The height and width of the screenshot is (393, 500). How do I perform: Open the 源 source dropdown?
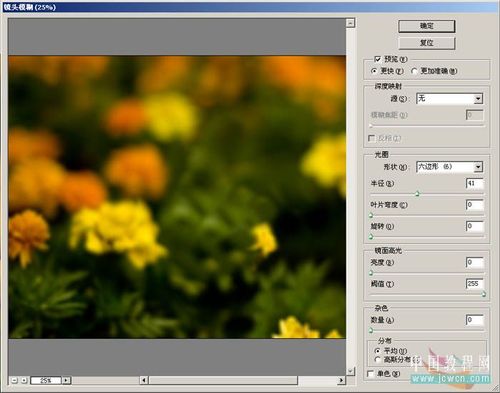coord(450,99)
